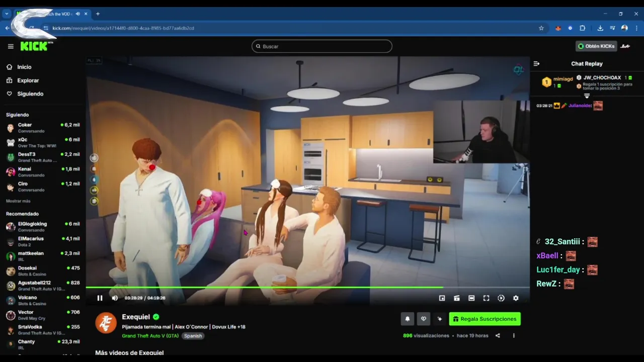Share the video with the share icon
Screen dimensions: 644x362
click(x=498, y=336)
